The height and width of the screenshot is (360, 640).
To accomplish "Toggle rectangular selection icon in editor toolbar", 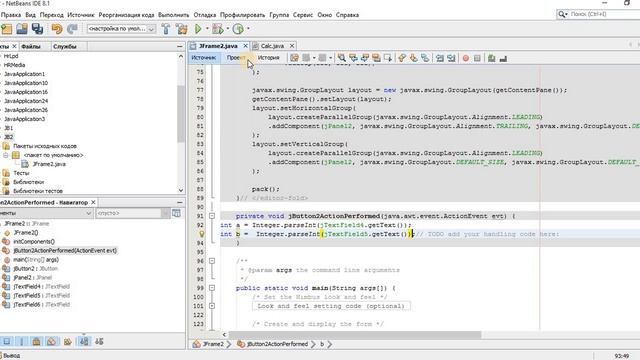I will click(388, 58).
